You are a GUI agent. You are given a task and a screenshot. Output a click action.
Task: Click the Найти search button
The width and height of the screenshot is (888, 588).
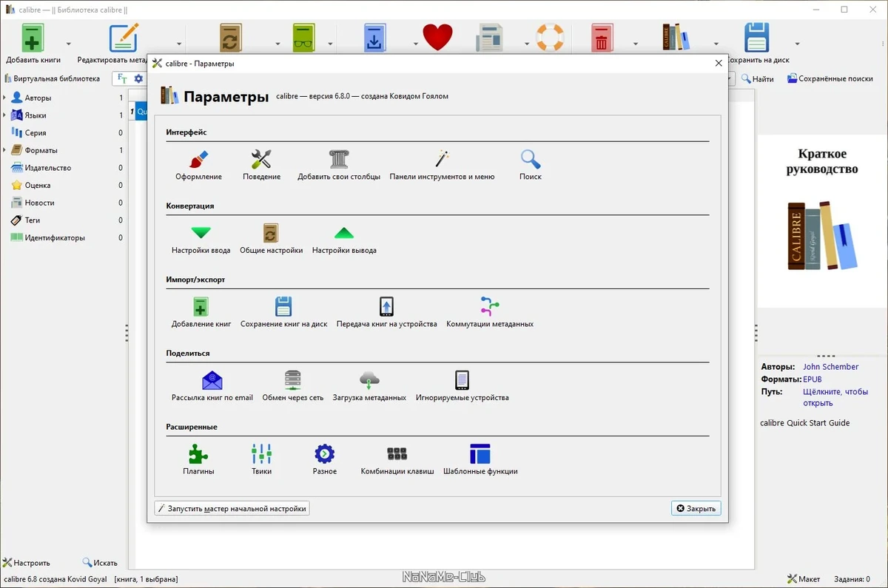757,78
